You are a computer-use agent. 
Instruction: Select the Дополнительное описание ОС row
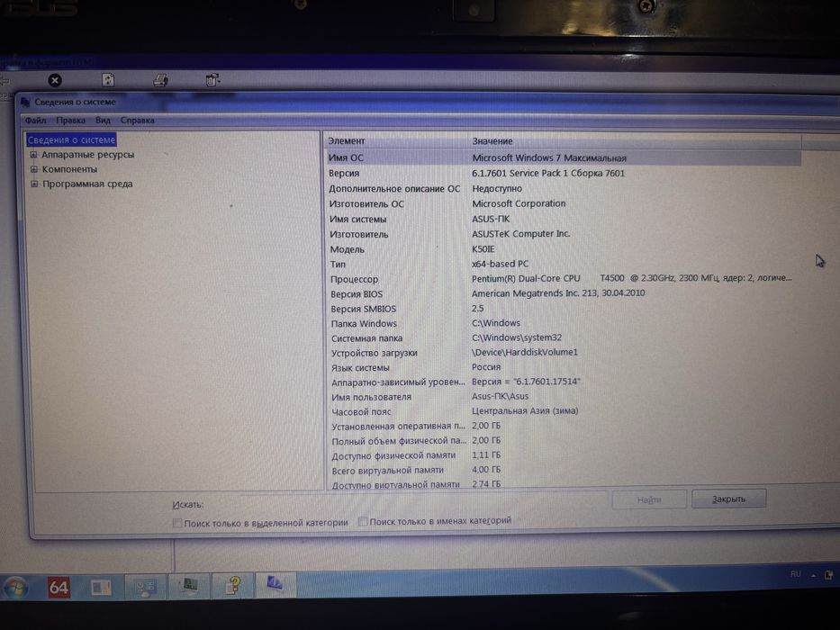tap(563, 189)
